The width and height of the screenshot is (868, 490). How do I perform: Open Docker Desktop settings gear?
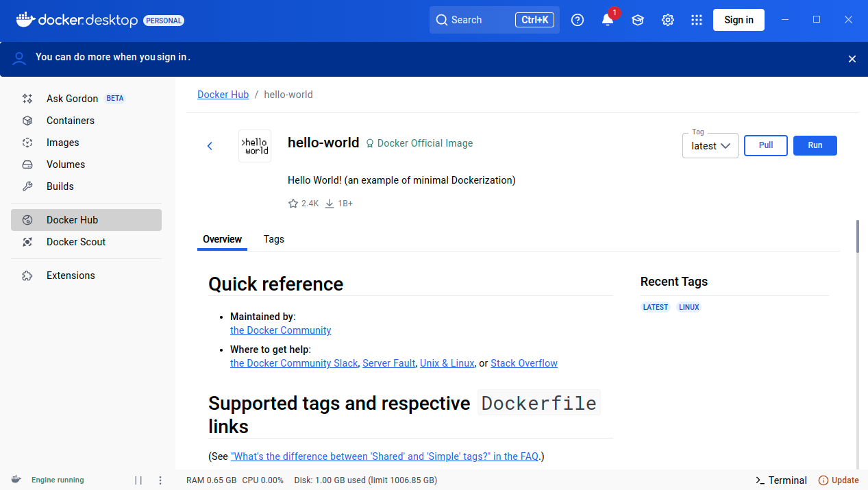point(667,20)
